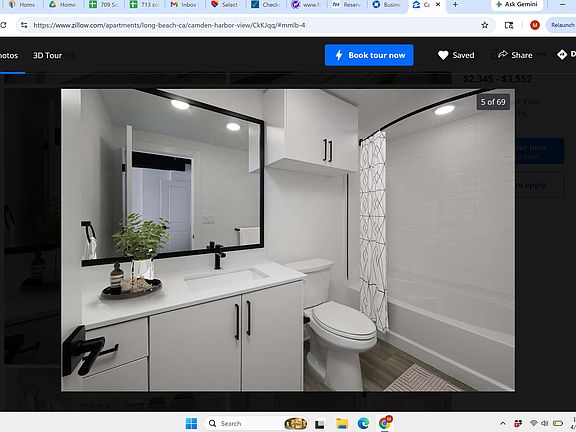This screenshot has width=576, height=432.
Task: Click the Zillow URL in the address bar
Action: (169, 25)
